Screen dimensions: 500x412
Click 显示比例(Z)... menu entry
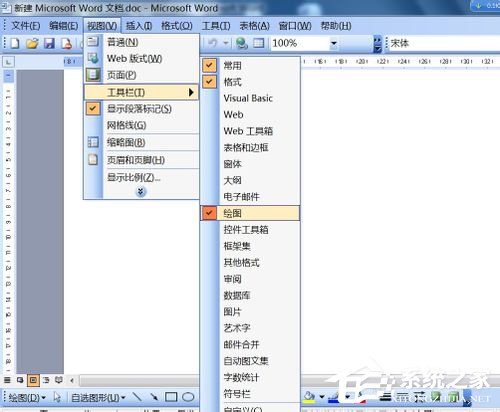[142, 177]
